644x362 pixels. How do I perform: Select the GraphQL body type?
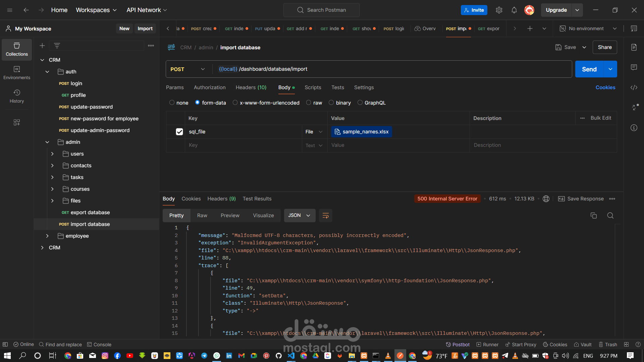pyautogui.click(x=360, y=103)
